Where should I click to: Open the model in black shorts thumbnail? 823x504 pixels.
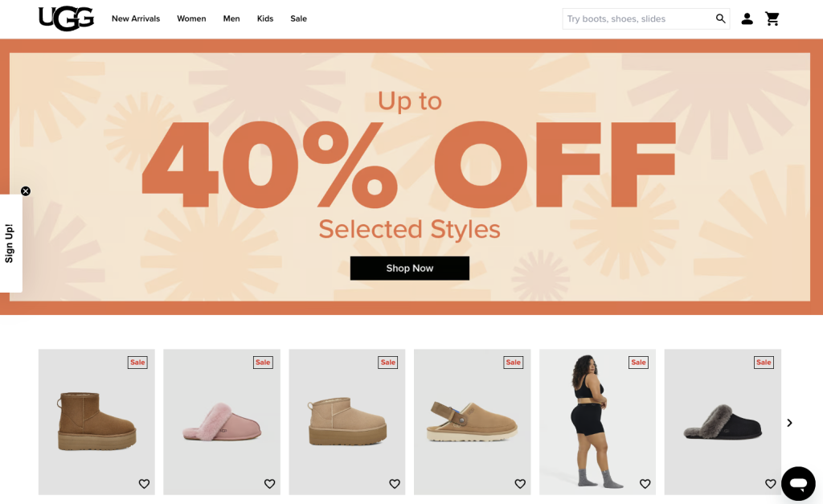(x=597, y=421)
